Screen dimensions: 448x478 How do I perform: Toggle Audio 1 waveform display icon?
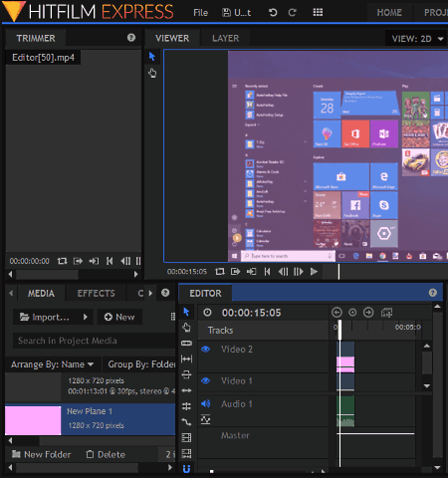(x=206, y=419)
